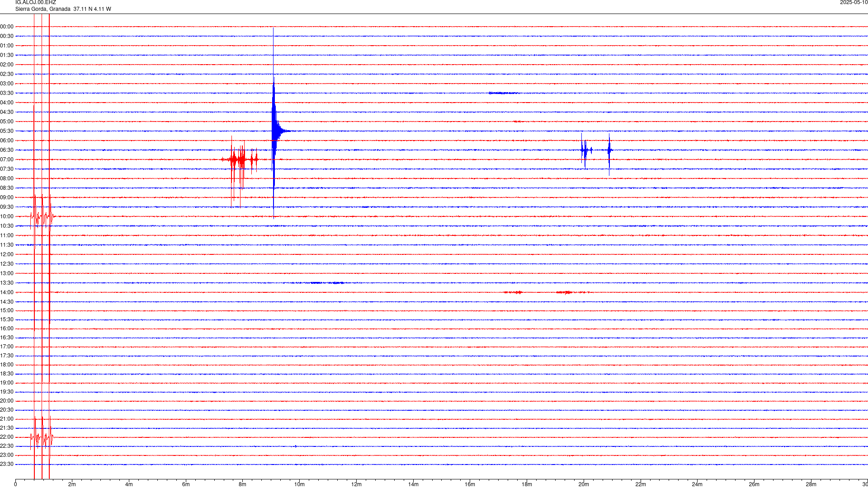
Task: Click the red wavelet at start of 22:00 trace
Action: [42, 437]
